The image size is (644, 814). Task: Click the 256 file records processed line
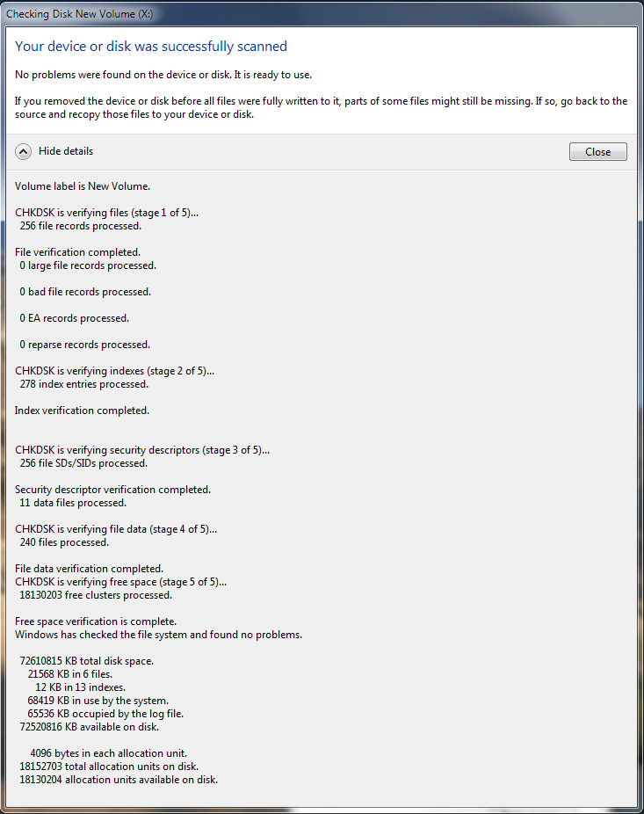(x=81, y=226)
